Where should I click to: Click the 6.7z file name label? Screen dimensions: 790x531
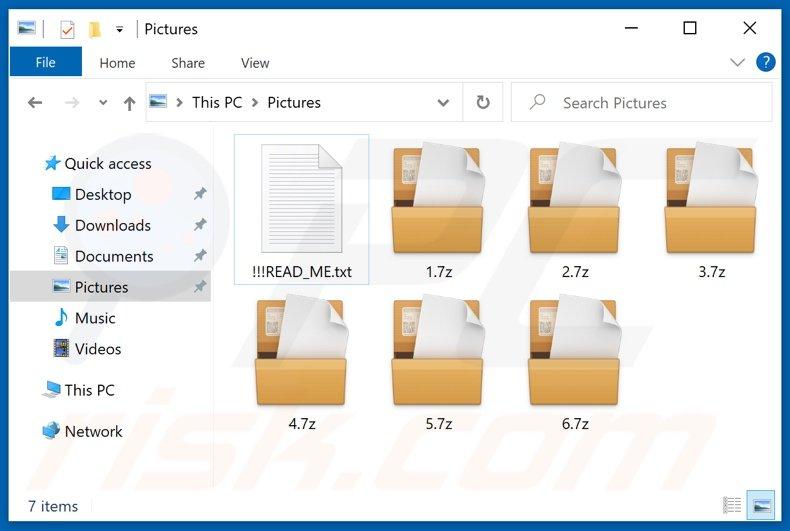pos(575,424)
